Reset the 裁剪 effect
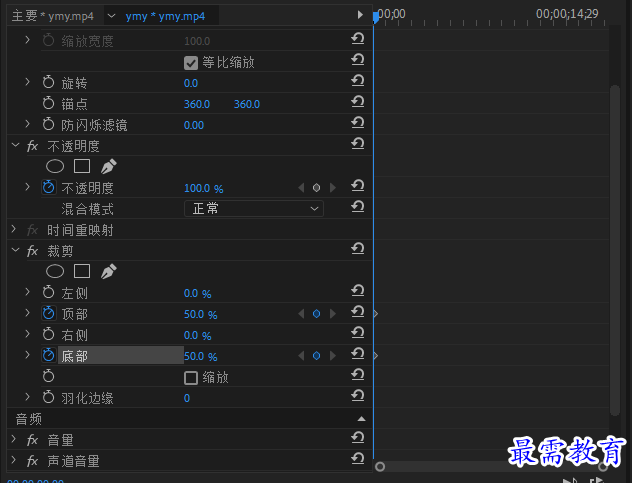The width and height of the screenshot is (632, 483). click(x=358, y=249)
